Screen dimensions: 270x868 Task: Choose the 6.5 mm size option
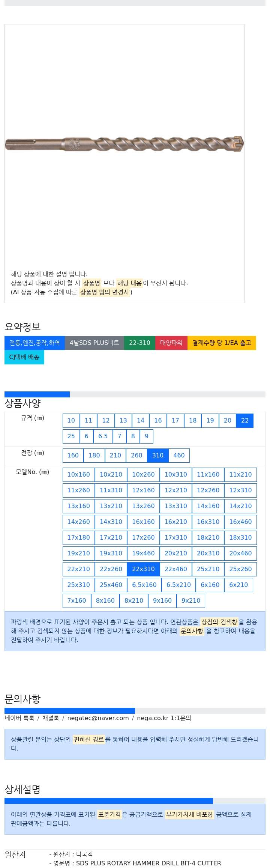(x=103, y=436)
